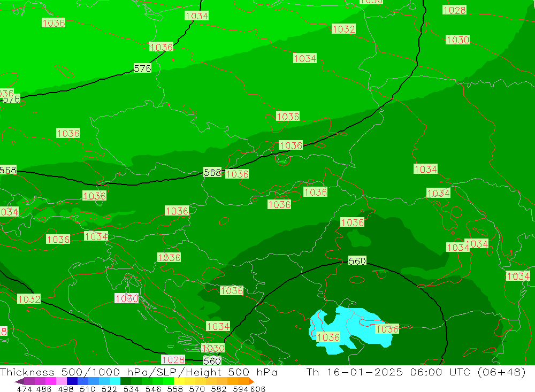This screenshot has height=392, width=535.
Task: Click the purple left arrow of color bar
Action: tap(19, 381)
